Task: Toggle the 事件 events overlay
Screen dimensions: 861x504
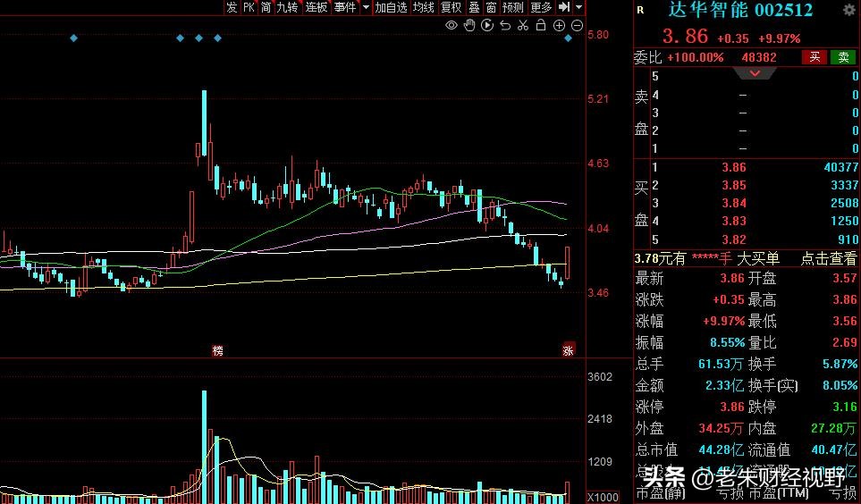Action: tap(345, 7)
